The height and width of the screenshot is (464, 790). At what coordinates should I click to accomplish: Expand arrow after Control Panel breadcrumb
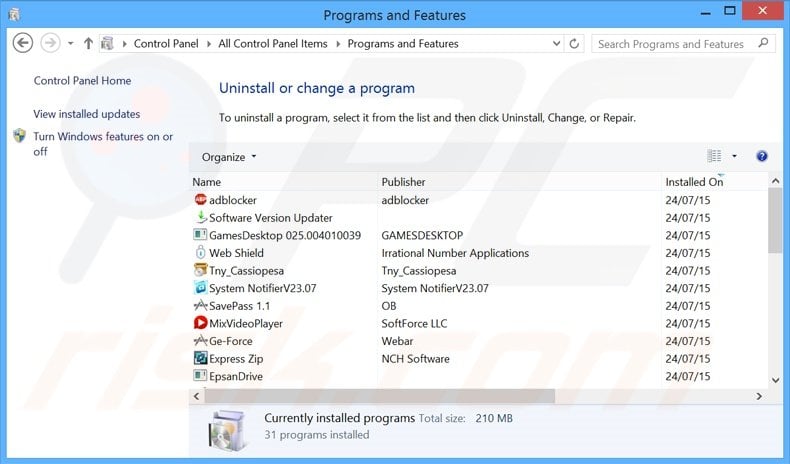pyautogui.click(x=209, y=44)
